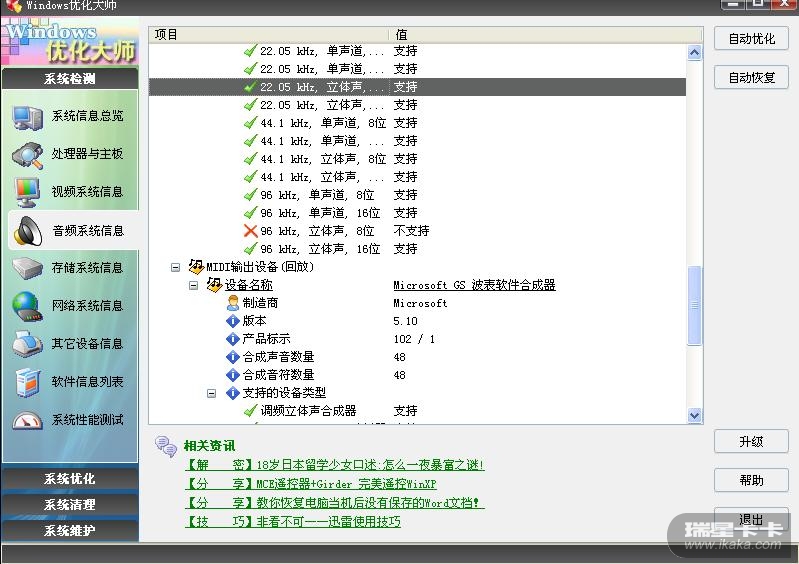Open the 系统检测 section tab

[x=70, y=78]
